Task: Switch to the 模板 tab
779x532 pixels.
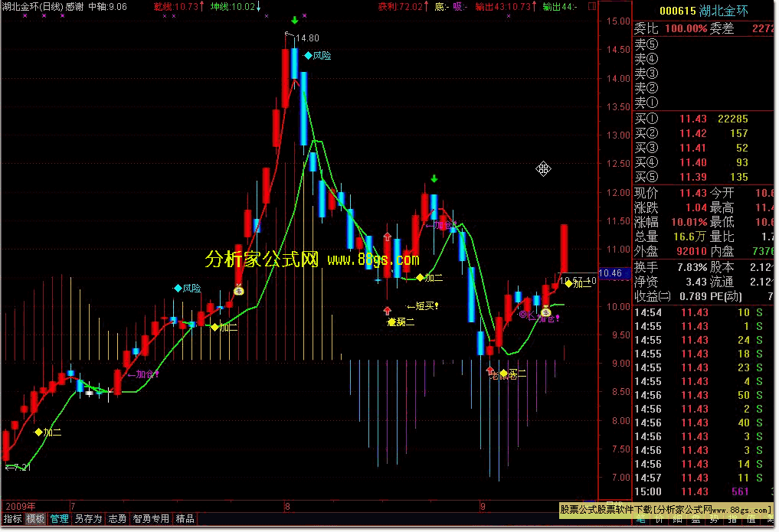Action: 35,518
